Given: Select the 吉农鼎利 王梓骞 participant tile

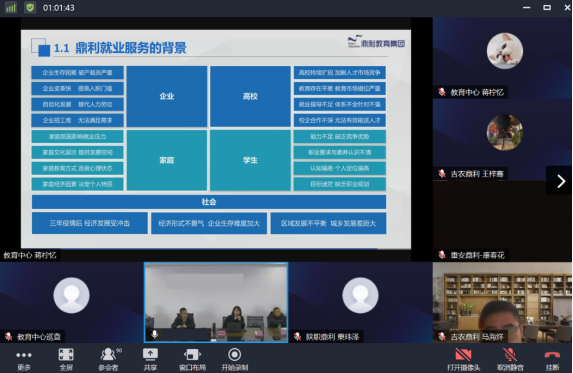Looking at the screenshot, I should [x=502, y=140].
